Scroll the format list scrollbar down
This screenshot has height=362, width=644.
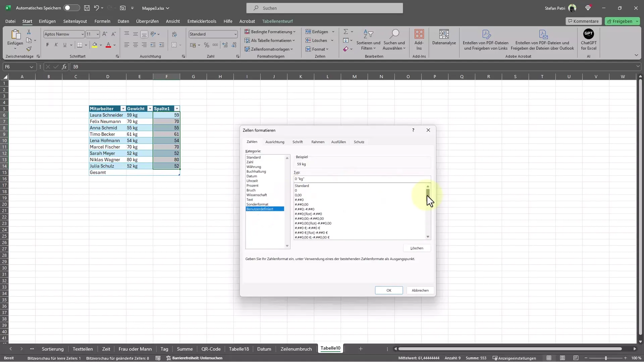pos(427,237)
